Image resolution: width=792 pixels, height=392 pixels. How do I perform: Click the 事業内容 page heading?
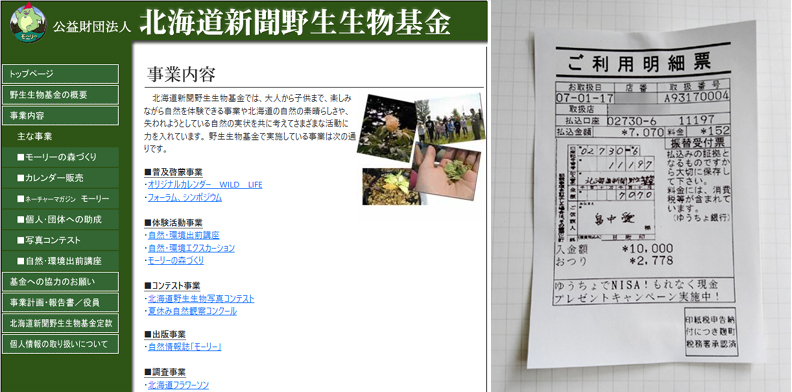[181, 75]
